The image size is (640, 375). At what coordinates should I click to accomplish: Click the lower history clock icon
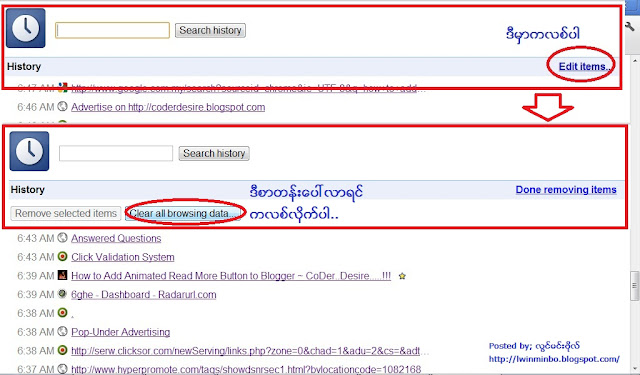(x=29, y=151)
